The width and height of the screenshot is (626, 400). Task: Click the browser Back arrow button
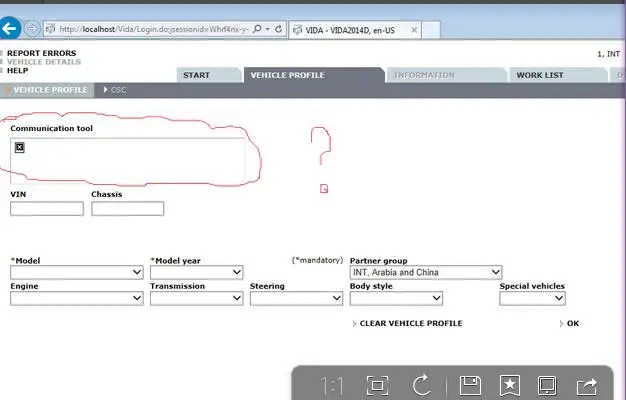pos(9,28)
